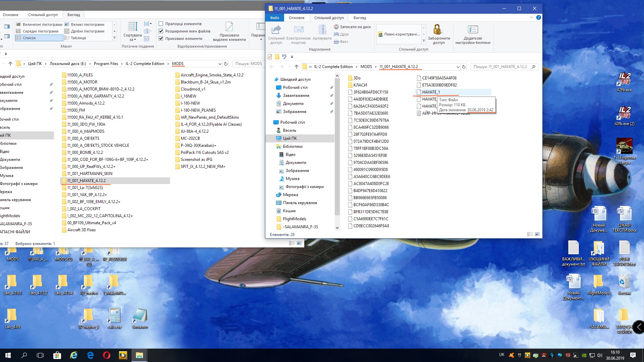The image size is (644, 362).
Task: Enable the item check boxes option
Action: pos(161,24)
